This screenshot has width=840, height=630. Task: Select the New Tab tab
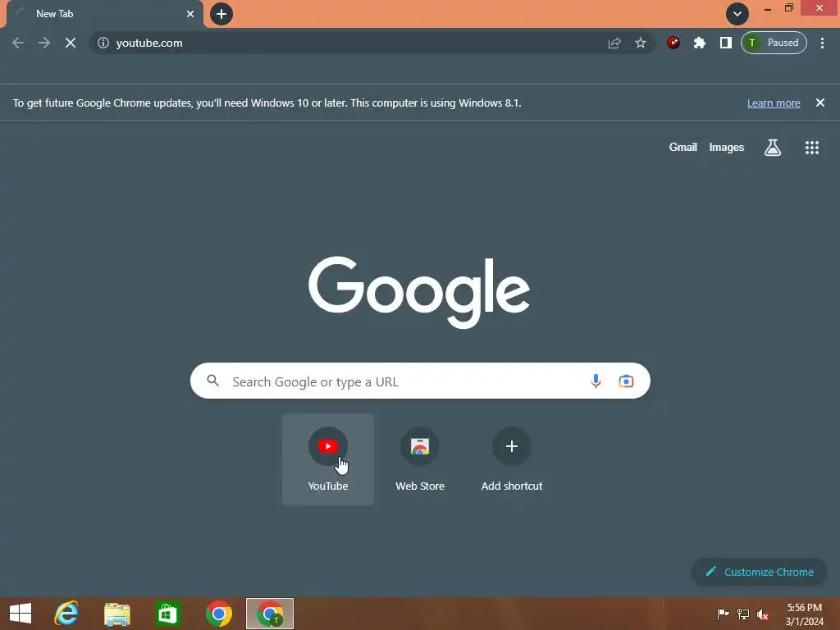click(x=105, y=14)
